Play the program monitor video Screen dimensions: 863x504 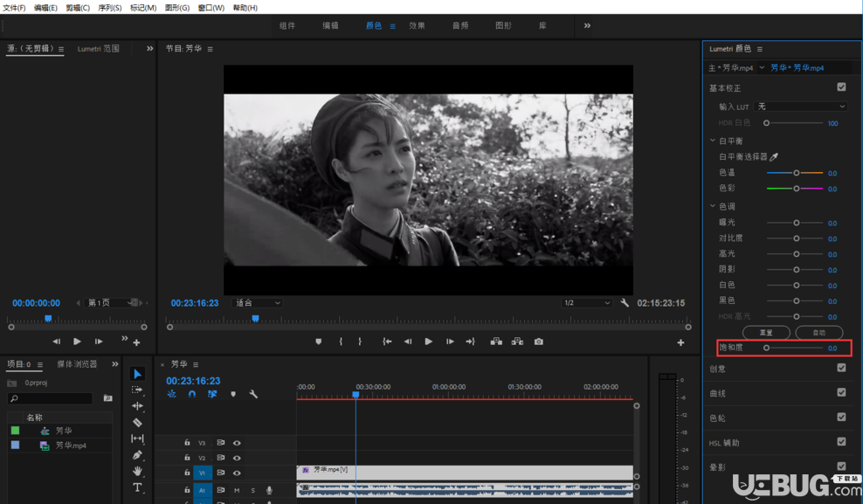428,342
